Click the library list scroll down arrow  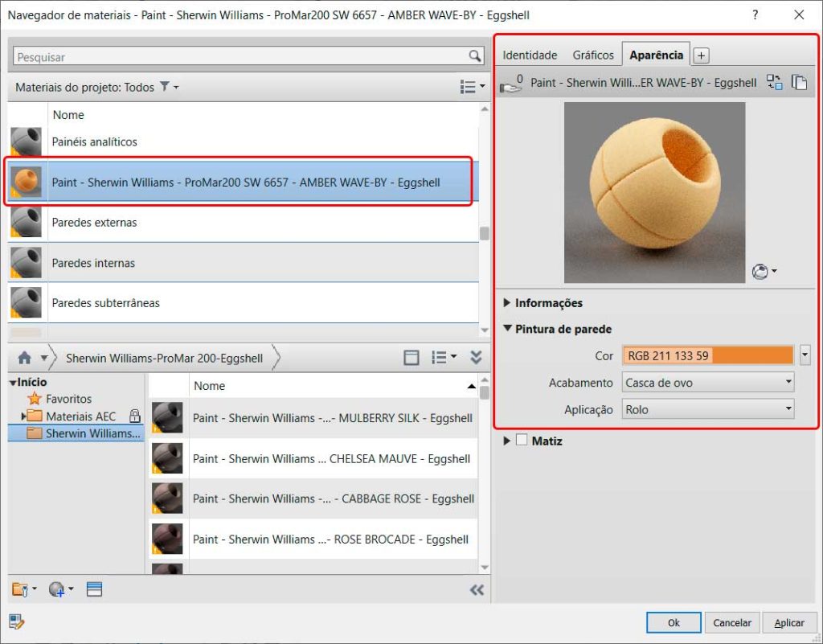point(485,568)
